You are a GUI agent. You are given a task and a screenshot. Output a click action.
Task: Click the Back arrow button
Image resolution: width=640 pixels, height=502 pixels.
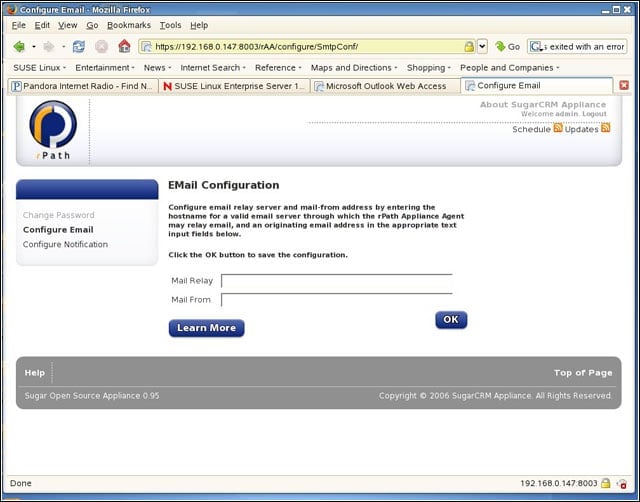[19, 47]
